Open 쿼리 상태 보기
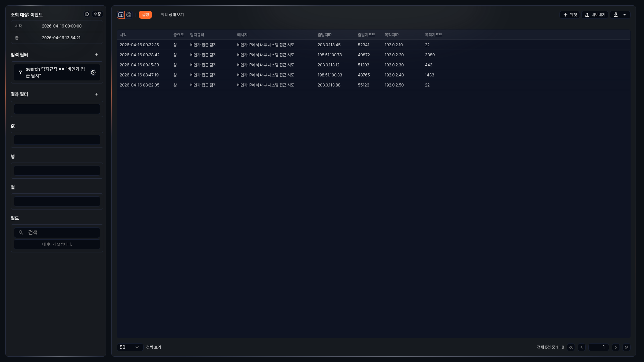 coord(172,15)
